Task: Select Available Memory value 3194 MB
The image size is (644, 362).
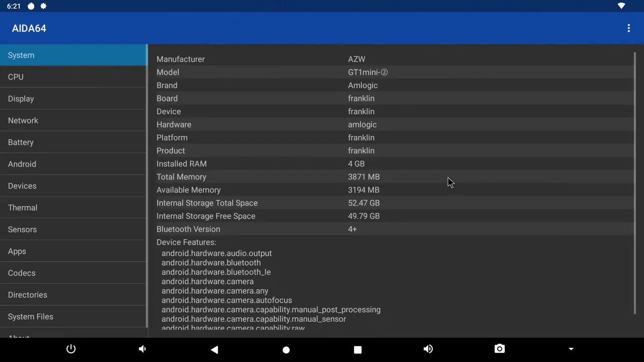Action: point(364,190)
